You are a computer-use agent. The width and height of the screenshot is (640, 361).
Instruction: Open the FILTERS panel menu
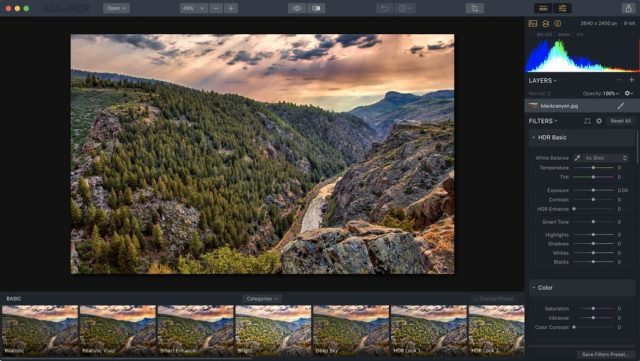point(543,121)
